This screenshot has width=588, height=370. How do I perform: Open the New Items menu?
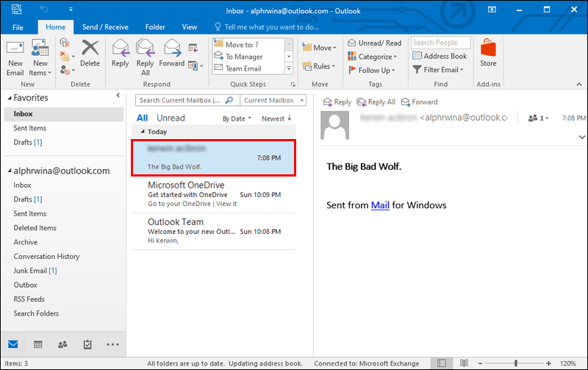[40, 58]
